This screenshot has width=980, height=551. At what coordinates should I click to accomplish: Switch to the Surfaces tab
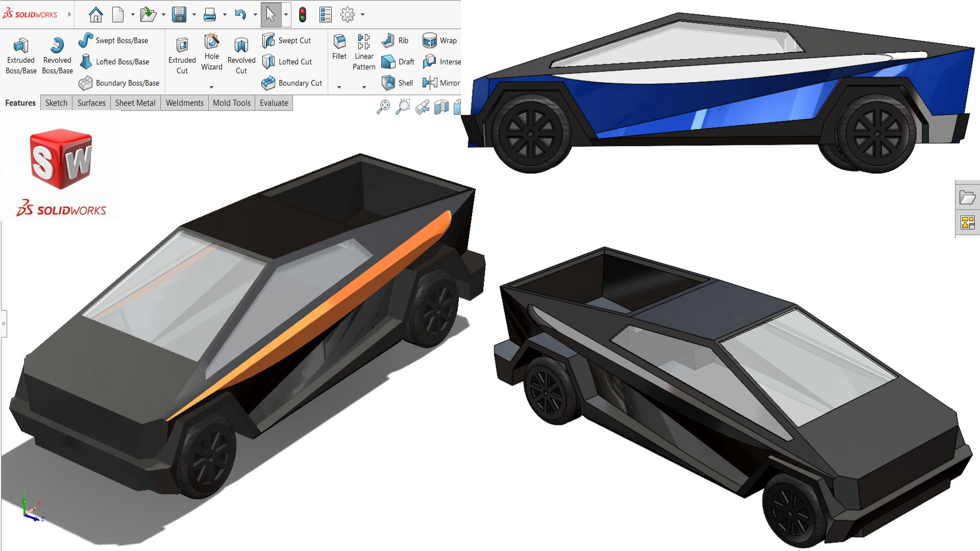point(91,103)
